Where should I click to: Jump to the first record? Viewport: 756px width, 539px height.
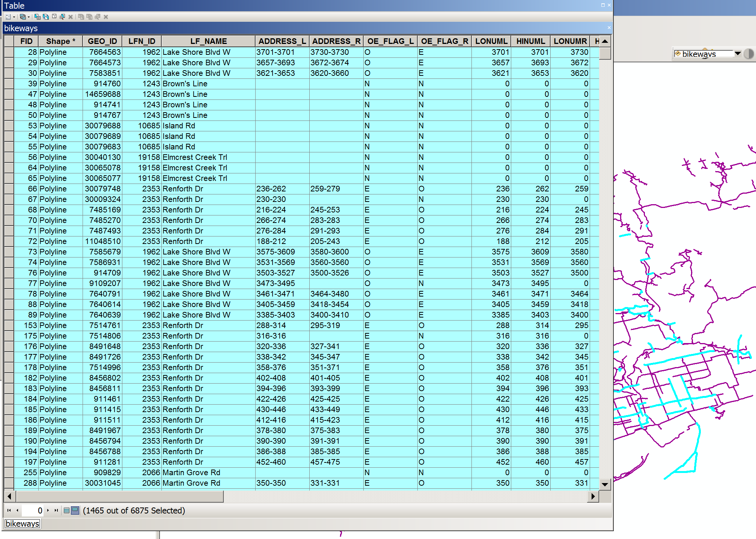point(9,510)
